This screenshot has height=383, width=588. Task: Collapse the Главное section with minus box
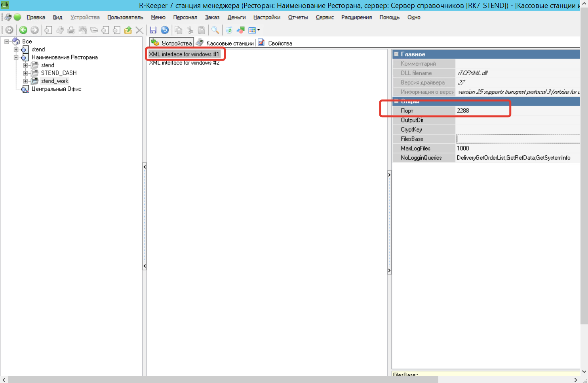point(396,54)
